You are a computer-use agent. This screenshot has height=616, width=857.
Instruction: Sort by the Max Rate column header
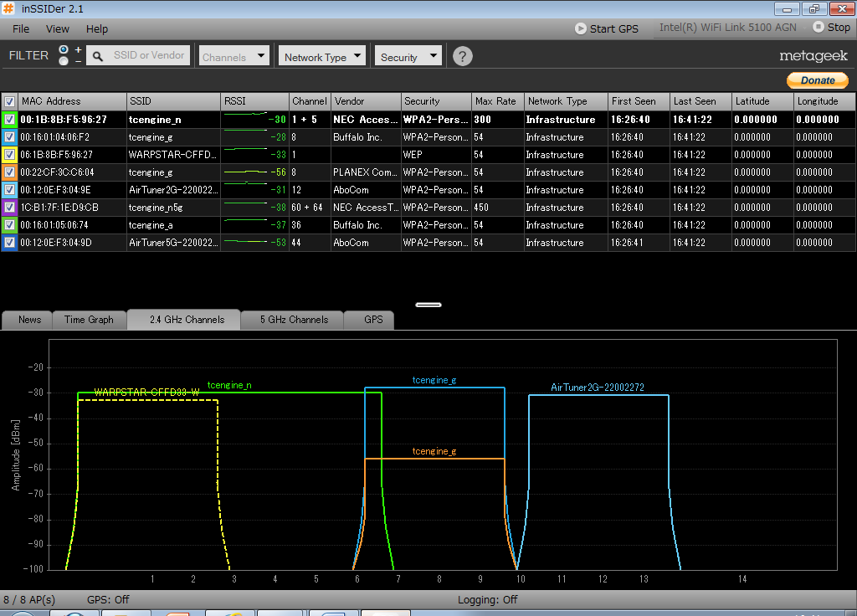pyautogui.click(x=497, y=101)
